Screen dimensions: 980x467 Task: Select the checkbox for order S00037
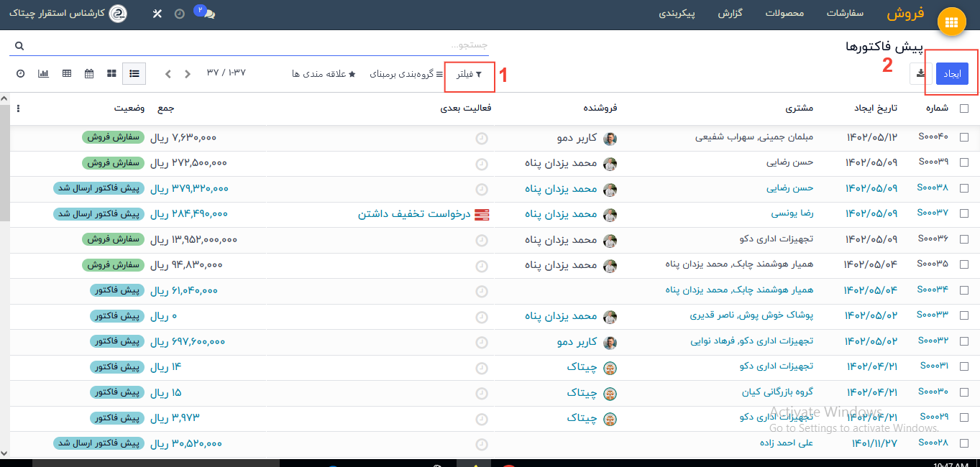click(x=963, y=214)
